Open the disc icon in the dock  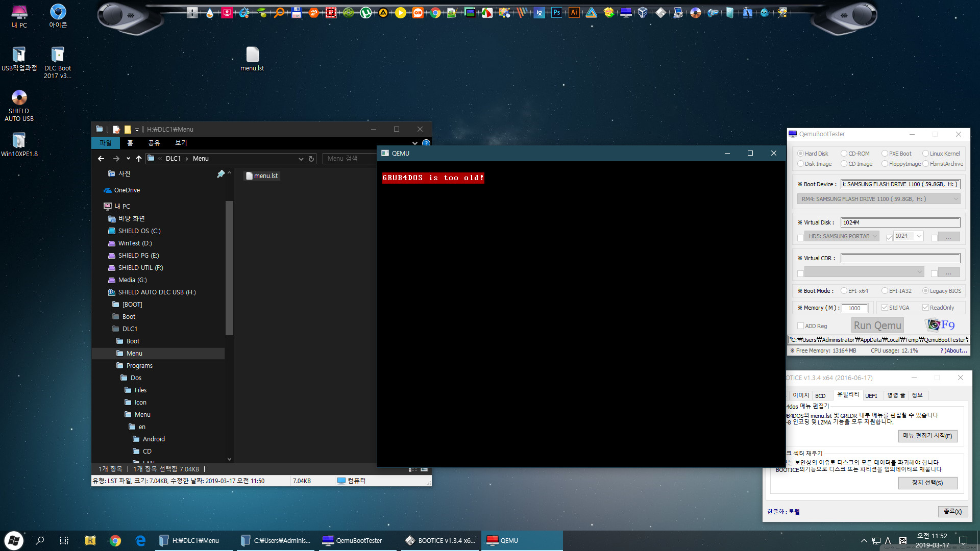pos(695,13)
